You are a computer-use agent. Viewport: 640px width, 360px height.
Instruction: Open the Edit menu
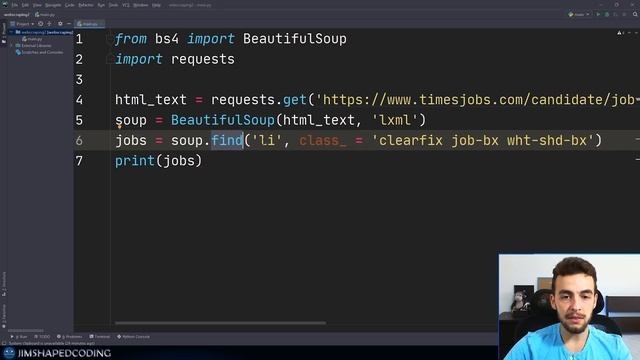(25, 5)
